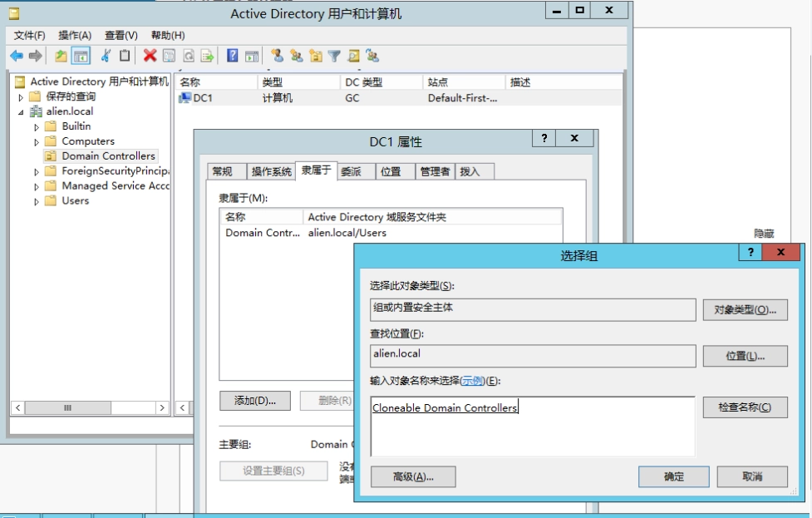This screenshot has width=812, height=518.
Task: Click the blue Help question-mark toolbar icon
Action: pyautogui.click(x=233, y=56)
